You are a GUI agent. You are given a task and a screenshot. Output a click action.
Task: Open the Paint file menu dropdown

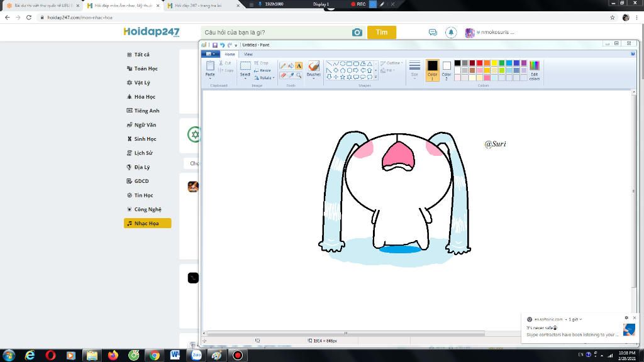211,54
